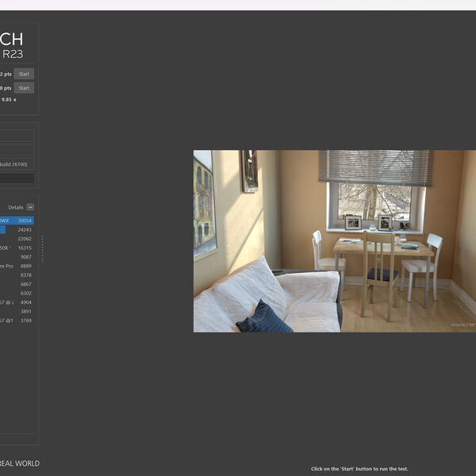This screenshot has height=476, width=476.
Task: Click the Details label in the ranking panel
Action: click(x=16, y=207)
